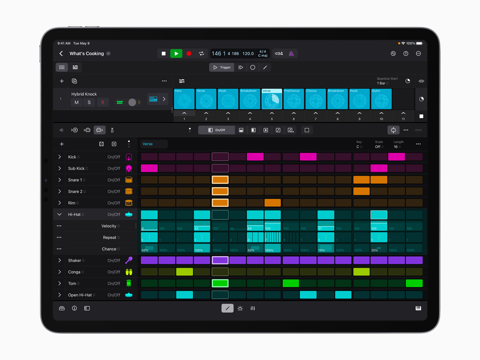This screenshot has width=480, height=360.
Task: Switch to the Tracks grid view button
Action: [x=62, y=67]
